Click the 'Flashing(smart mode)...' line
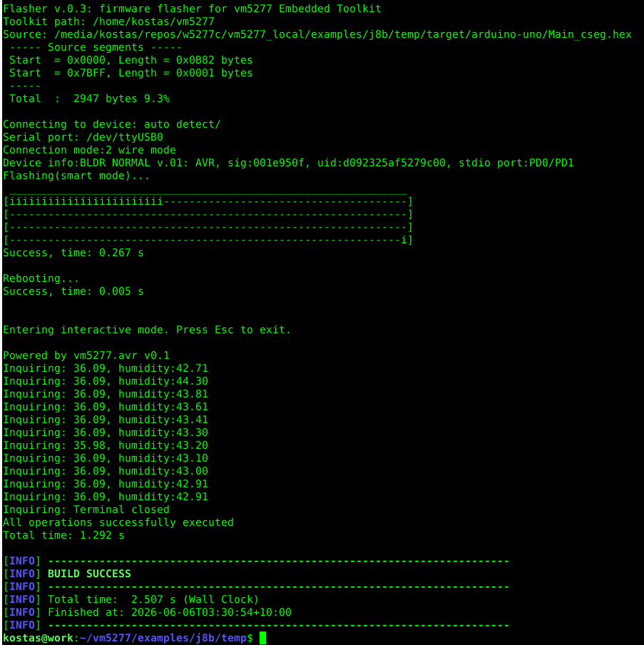 (x=76, y=176)
